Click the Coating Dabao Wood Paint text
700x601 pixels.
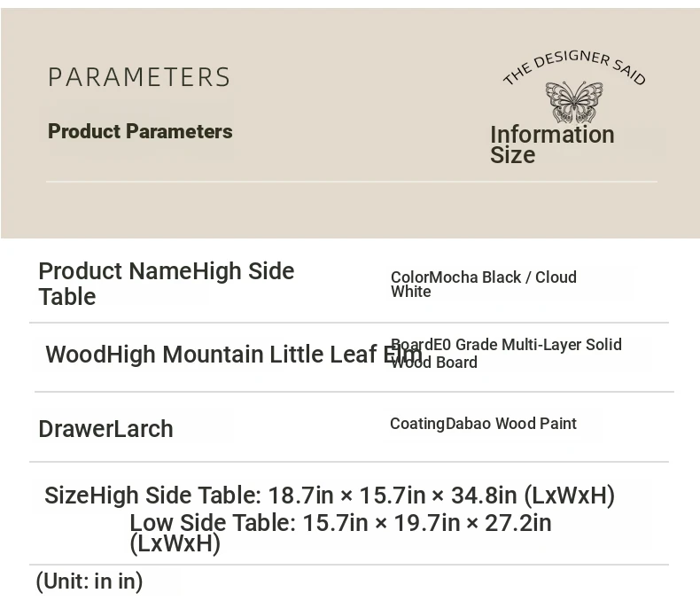483,424
